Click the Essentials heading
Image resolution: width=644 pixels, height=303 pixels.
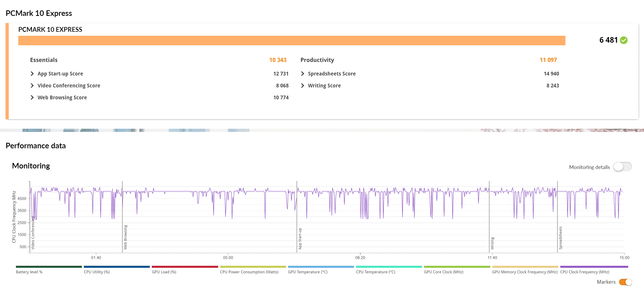(44, 60)
